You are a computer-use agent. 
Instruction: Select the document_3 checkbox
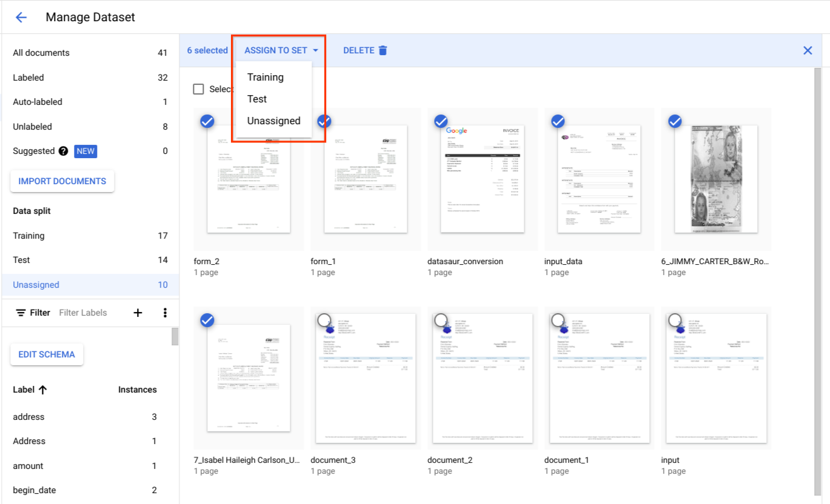[324, 320]
